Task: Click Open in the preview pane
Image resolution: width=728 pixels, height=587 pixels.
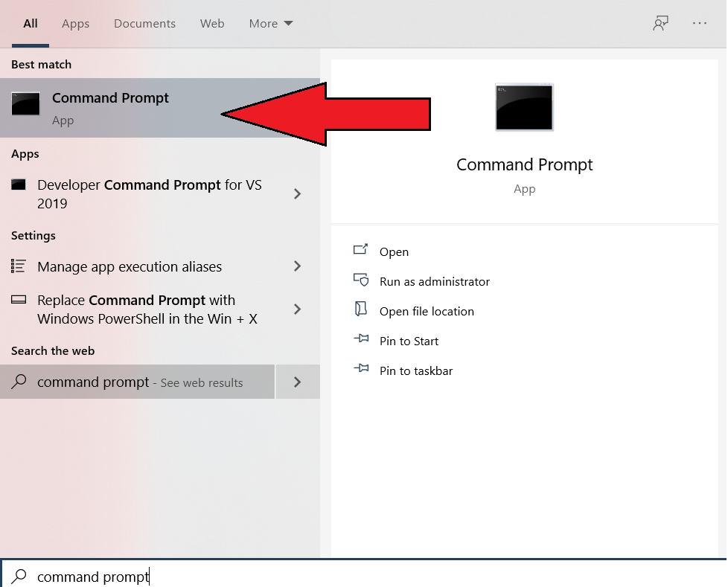Action: click(394, 252)
